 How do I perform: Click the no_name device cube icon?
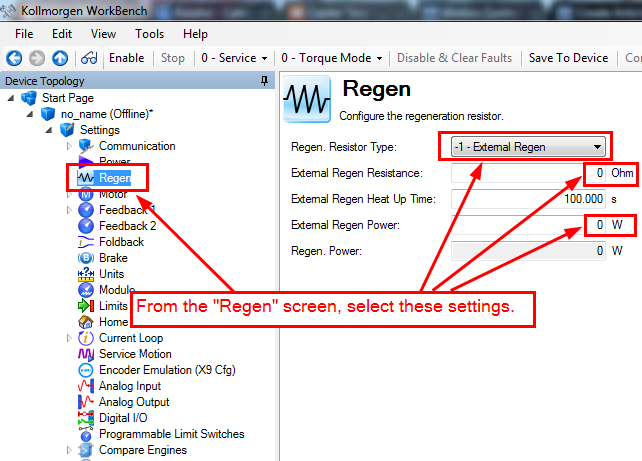coord(48,114)
